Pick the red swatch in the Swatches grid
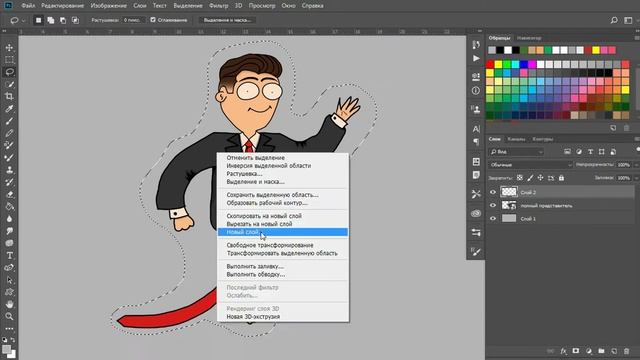This screenshot has width=640, height=360. [490, 64]
